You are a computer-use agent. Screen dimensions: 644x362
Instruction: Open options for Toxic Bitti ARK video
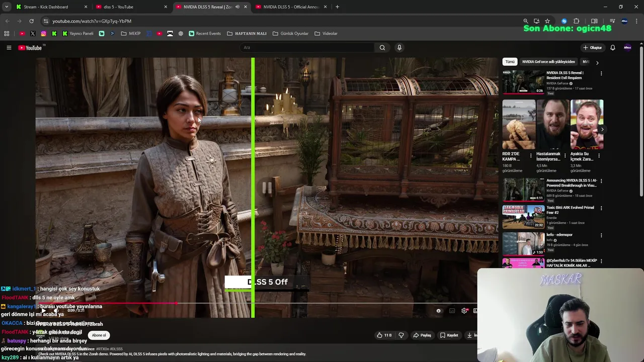(601, 208)
